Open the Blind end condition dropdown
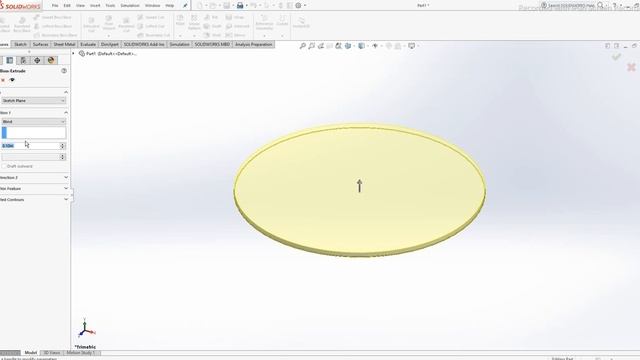640x360 pixels. [x=33, y=122]
